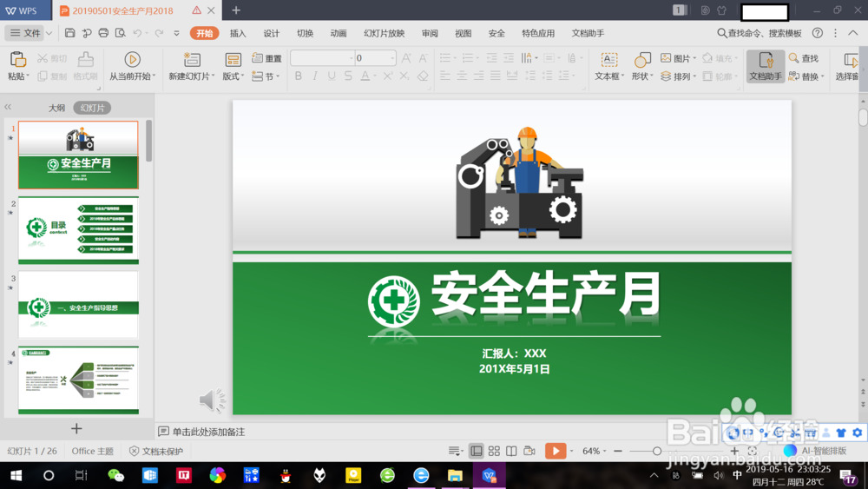Expand the File menu arrow

tap(49, 33)
